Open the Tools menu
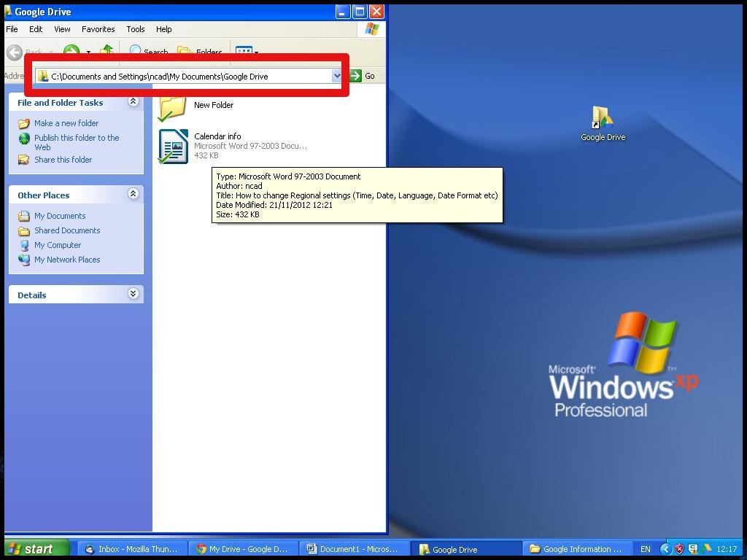 [135, 29]
